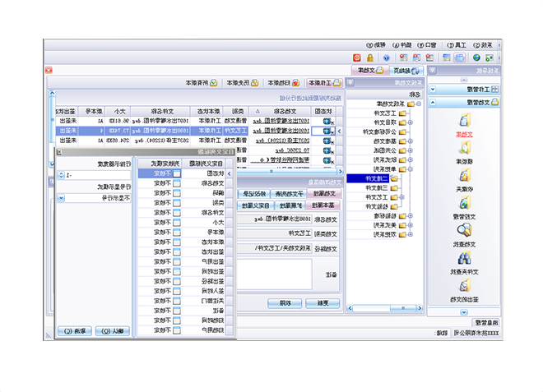Toggle the 状态图 column lock checkbox
Image resolution: width=543 pixels, height=392 pixels.
click(177, 174)
